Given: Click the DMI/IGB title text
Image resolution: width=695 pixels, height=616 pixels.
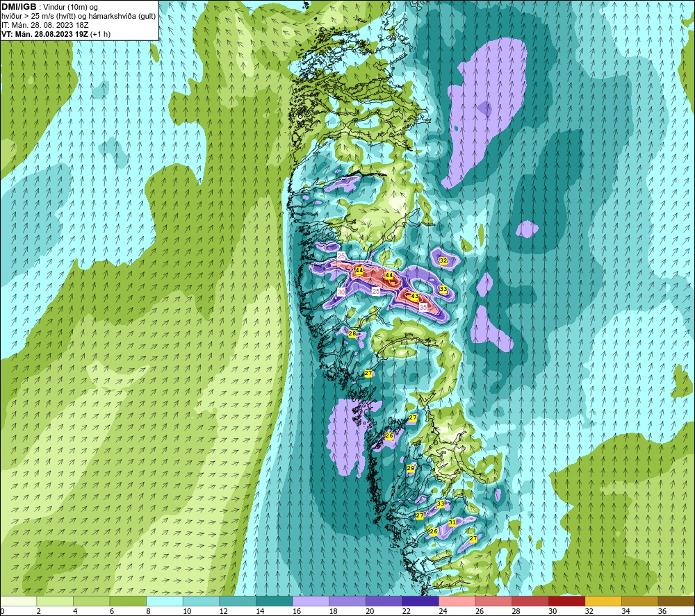Looking at the screenshot, I should coord(19,7).
